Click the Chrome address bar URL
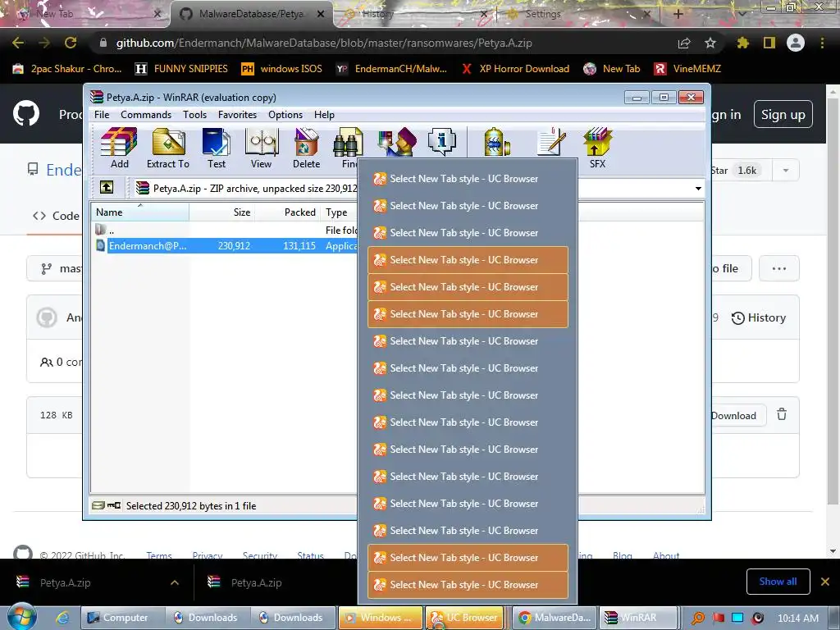 [x=323, y=43]
